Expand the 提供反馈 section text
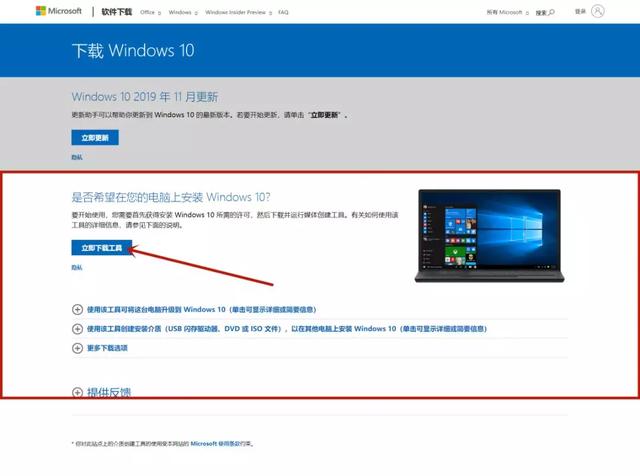Viewport: 640px width, 476px height. coord(109,392)
